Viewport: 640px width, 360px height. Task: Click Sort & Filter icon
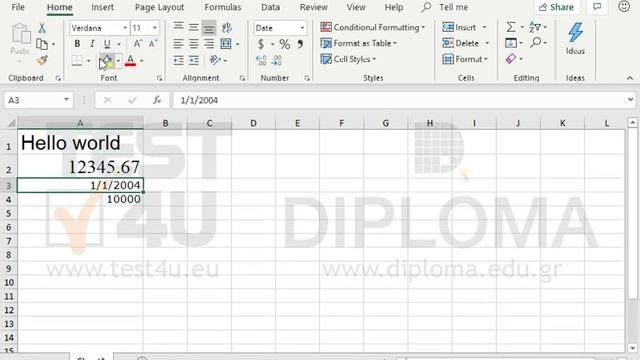tap(535, 27)
